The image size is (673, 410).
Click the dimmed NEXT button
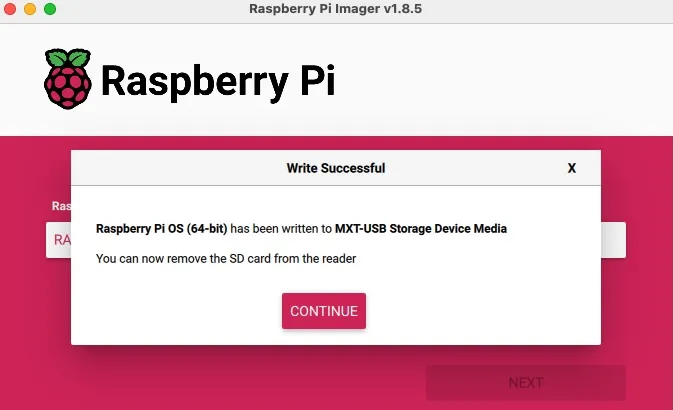coord(526,383)
